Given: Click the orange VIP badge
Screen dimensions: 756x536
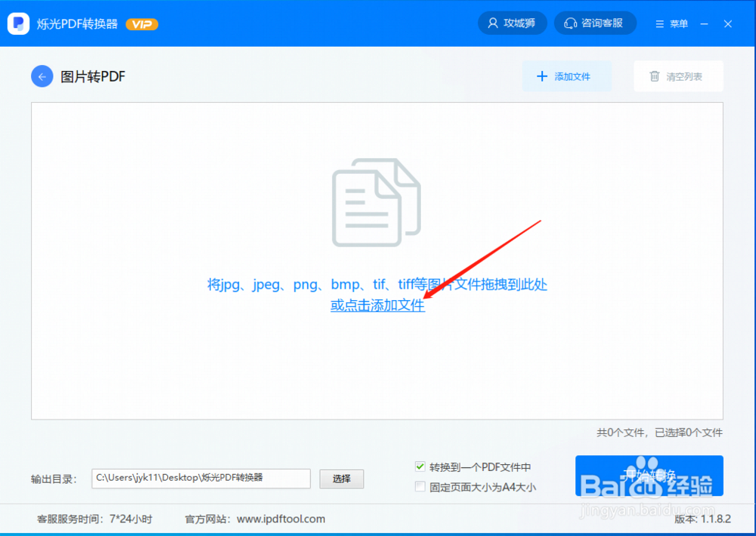Looking at the screenshot, I should click(142, 24).
